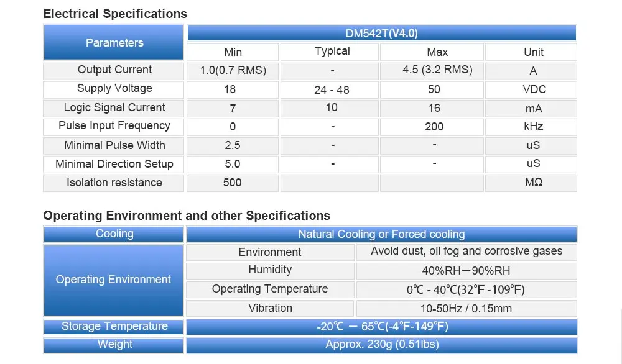Click the "Minimal Pulse Width" row label
The width and height of the screenshot is (622, 364).
tap(114, 145)
